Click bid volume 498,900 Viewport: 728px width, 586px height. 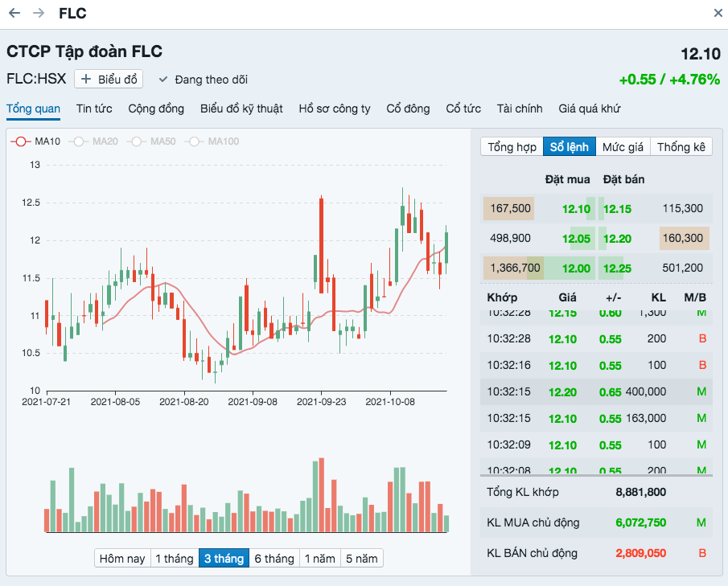point(510,238)
